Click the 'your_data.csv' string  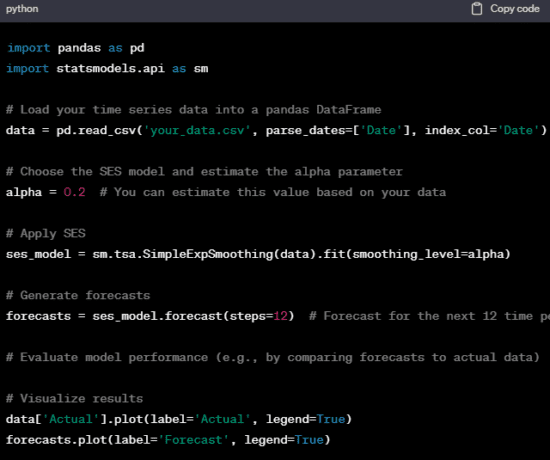click(196, 131)
